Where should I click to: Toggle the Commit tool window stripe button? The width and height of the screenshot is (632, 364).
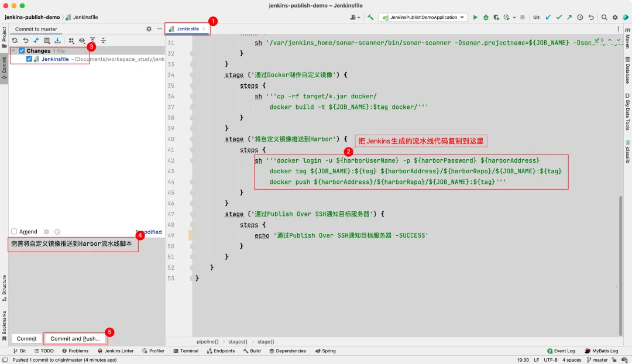click(x=4, y=68)
